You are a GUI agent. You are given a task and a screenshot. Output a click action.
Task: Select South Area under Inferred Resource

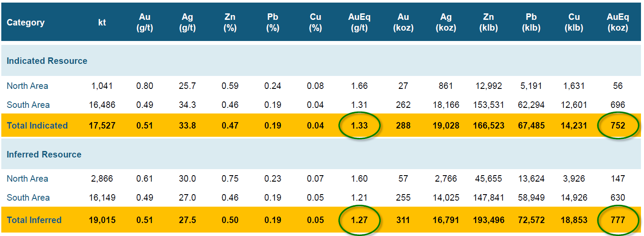(28, 198)
